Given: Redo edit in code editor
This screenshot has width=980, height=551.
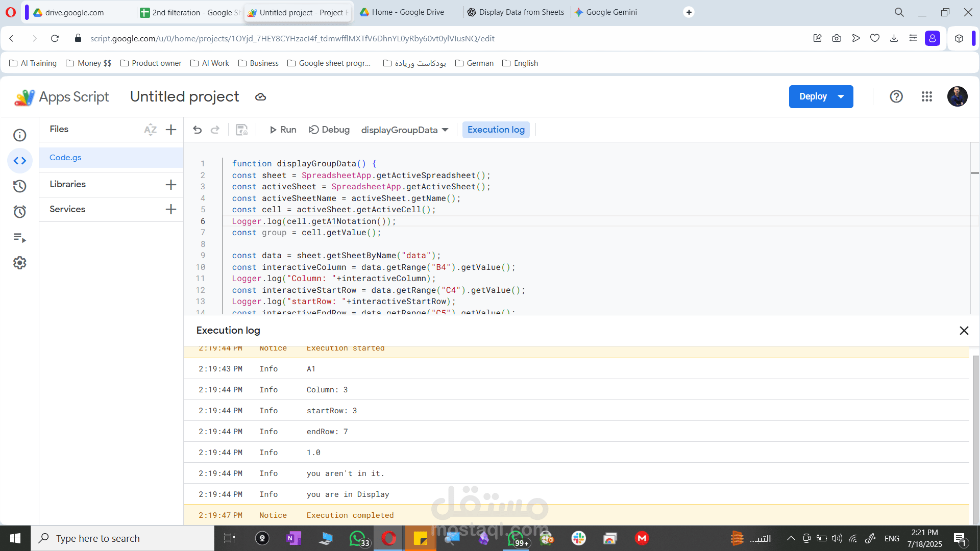Looking at the screenshot, I should [215, 130].
